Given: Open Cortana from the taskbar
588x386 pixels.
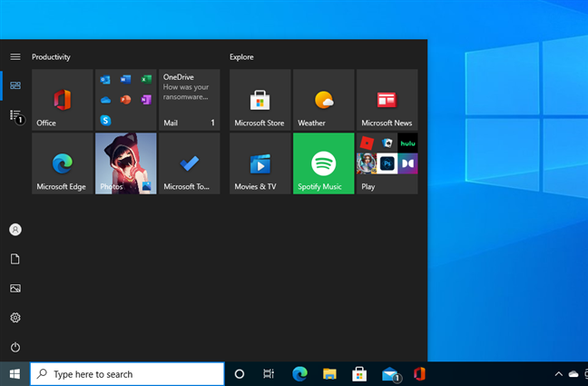Looking at the screenshot, I should pos(240,374).
